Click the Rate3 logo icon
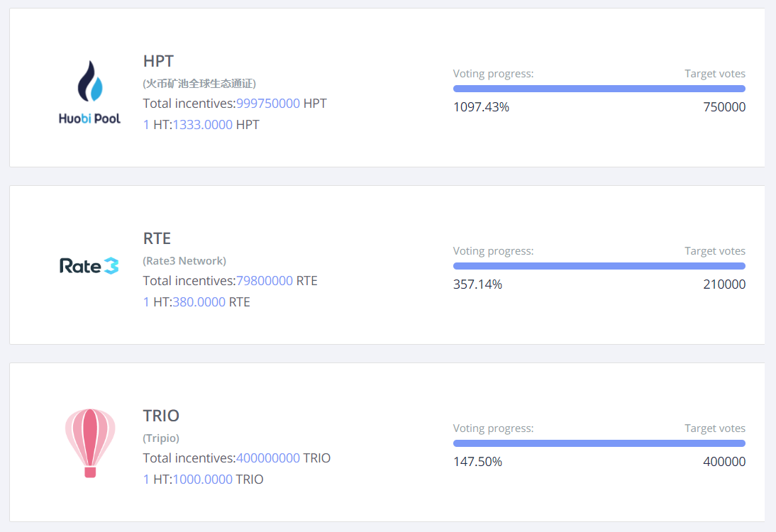Viewport: 776px width, 532px height. pos(89,266)
